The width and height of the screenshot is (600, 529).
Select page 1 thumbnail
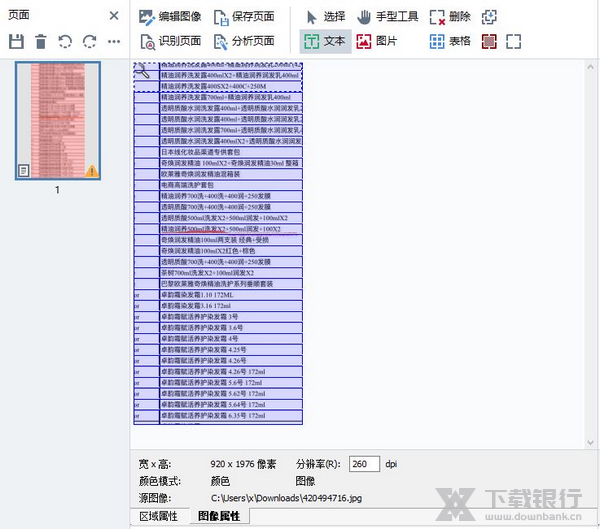(58, 121)
